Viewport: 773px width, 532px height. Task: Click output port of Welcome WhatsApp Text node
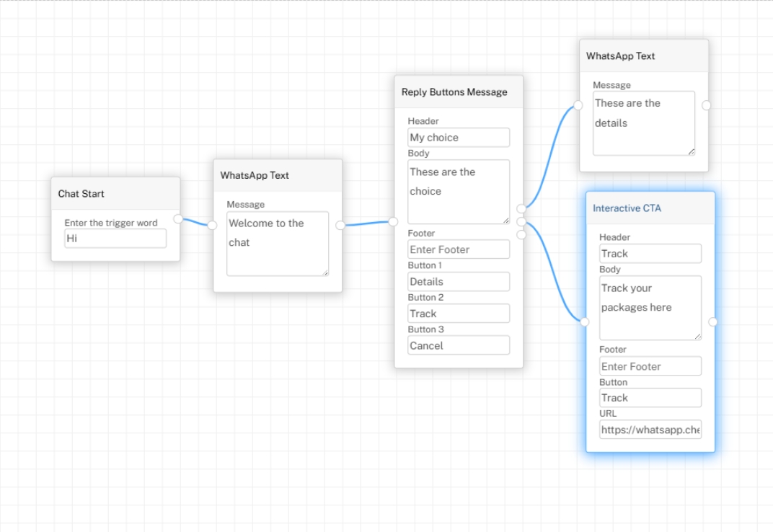click(x=340, y=225)
